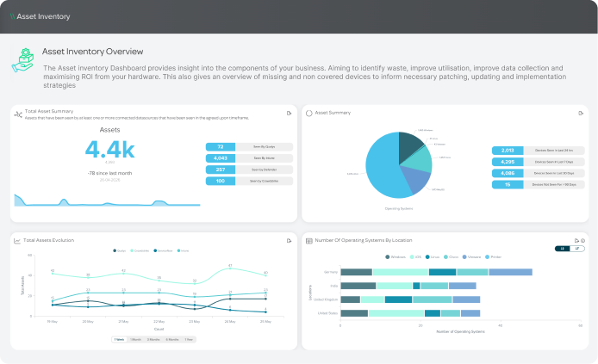598x364 pixels.
Task: Select the 1 Year time range
Action: point(189,339)
